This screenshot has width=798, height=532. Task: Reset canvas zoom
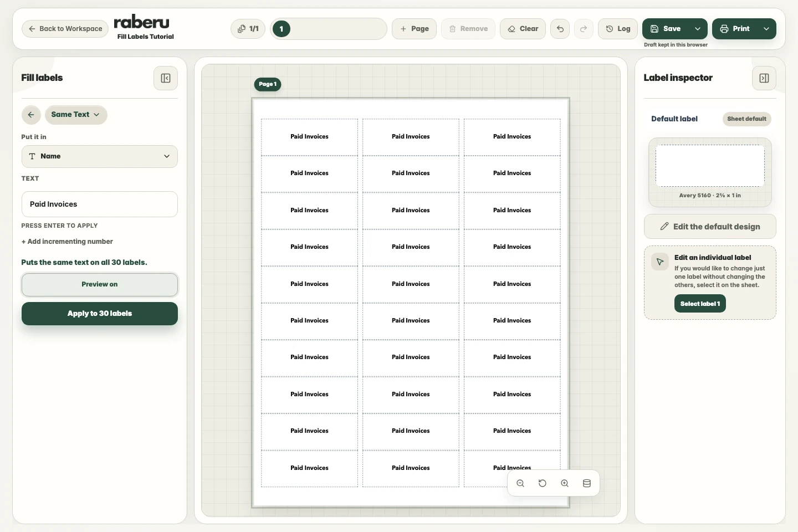tap(543, 483)
